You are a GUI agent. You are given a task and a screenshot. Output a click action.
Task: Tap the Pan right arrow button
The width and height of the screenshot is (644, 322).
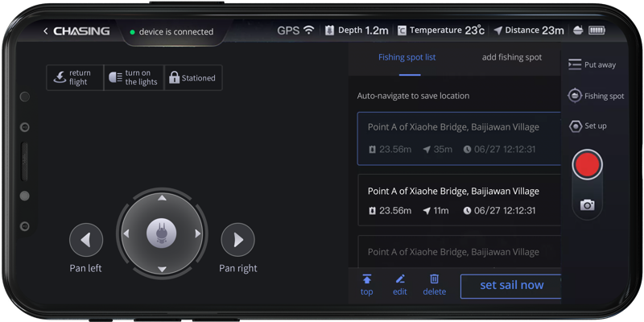(237, 240)
